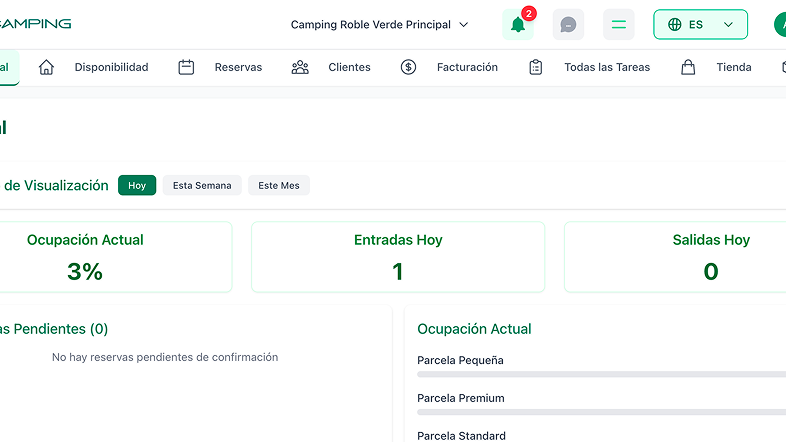786x442 pixels.
Task: Select the Hoy view filter
Action: click(137, 185)
